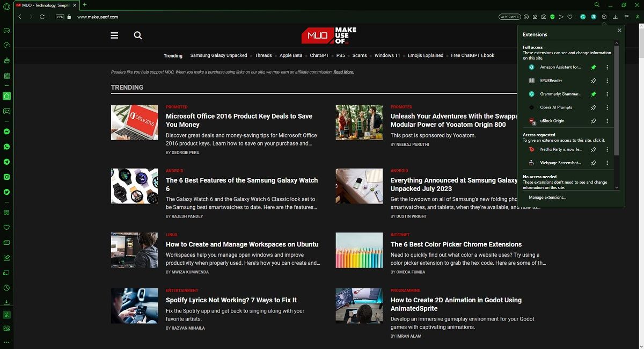Open the Read More affiliate disclosure link

(x=343, y=71)
